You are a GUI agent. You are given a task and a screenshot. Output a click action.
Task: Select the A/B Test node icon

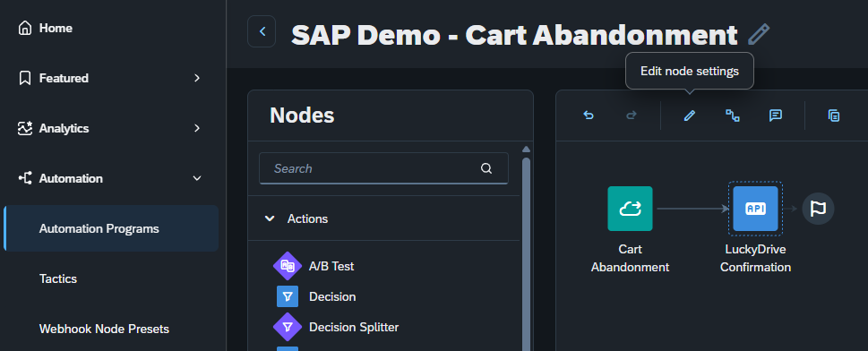click(288, 266)
